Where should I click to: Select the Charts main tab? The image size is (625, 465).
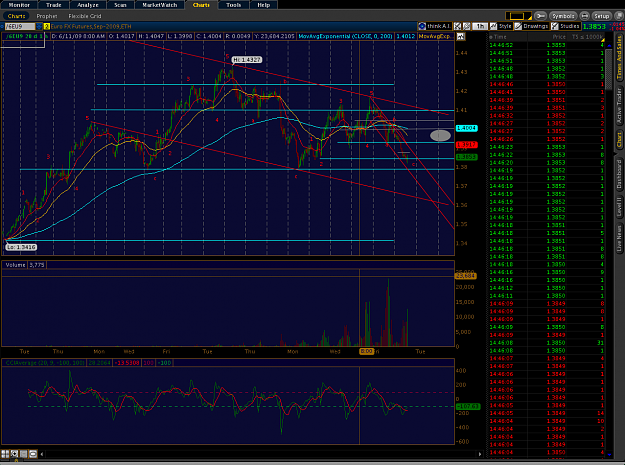coord(201,5)
